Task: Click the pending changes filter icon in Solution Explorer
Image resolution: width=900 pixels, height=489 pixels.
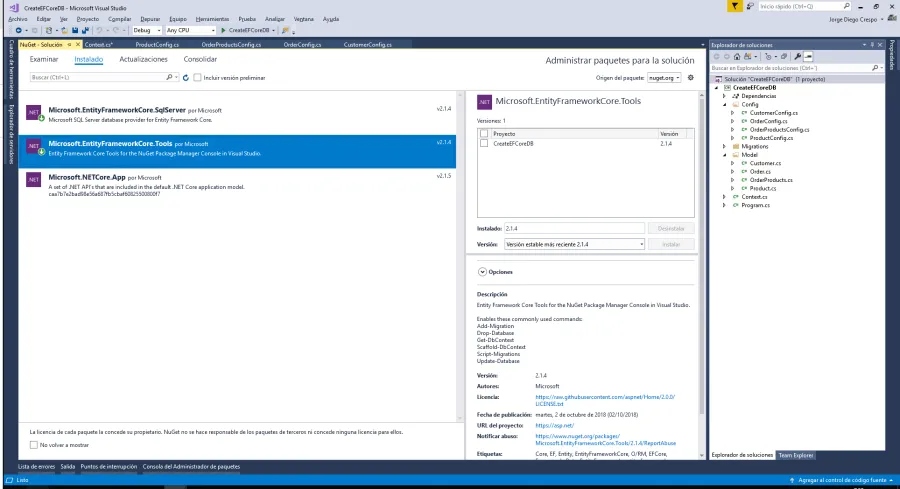Action: click(x=769, y=56)
